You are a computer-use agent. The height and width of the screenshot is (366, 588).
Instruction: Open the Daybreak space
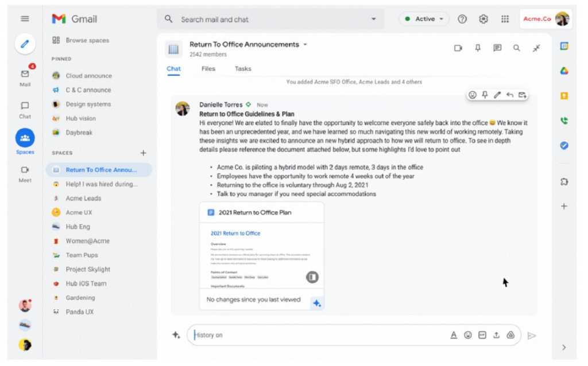pos(79,133)
